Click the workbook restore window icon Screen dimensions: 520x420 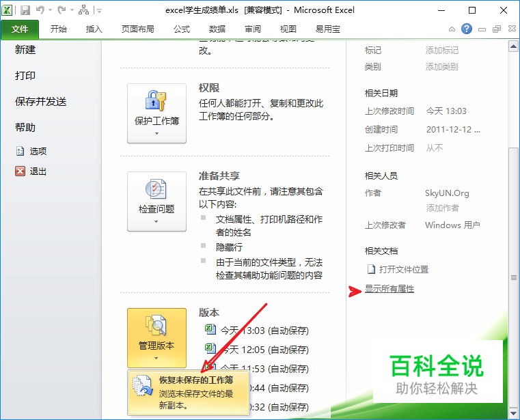pos(497,29)
